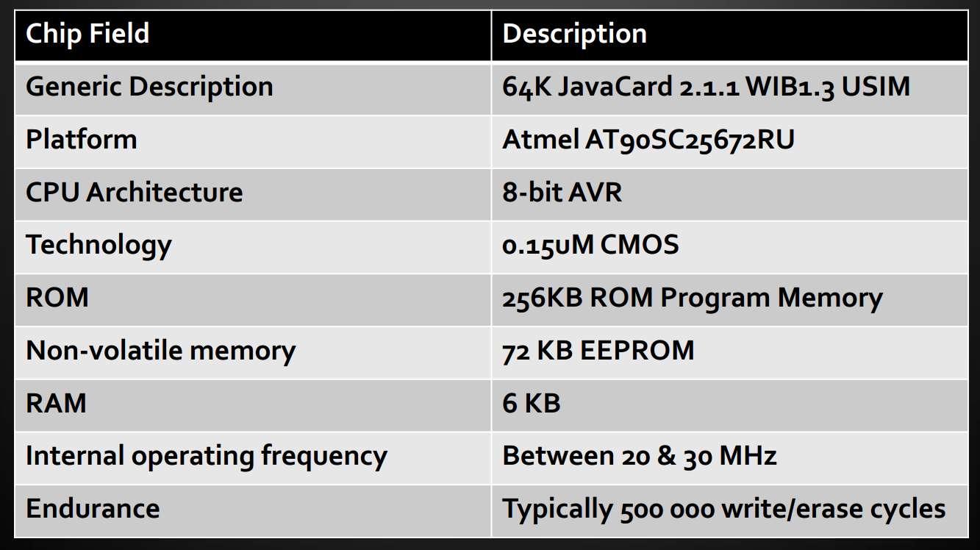
Task: Select the "Endurance" row label
Action: tap(93, 509)
